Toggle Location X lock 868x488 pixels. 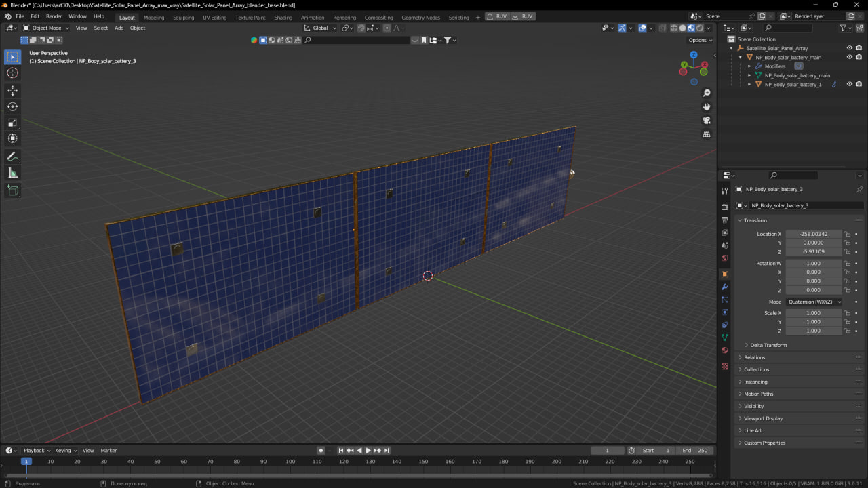tap(848, 234)
